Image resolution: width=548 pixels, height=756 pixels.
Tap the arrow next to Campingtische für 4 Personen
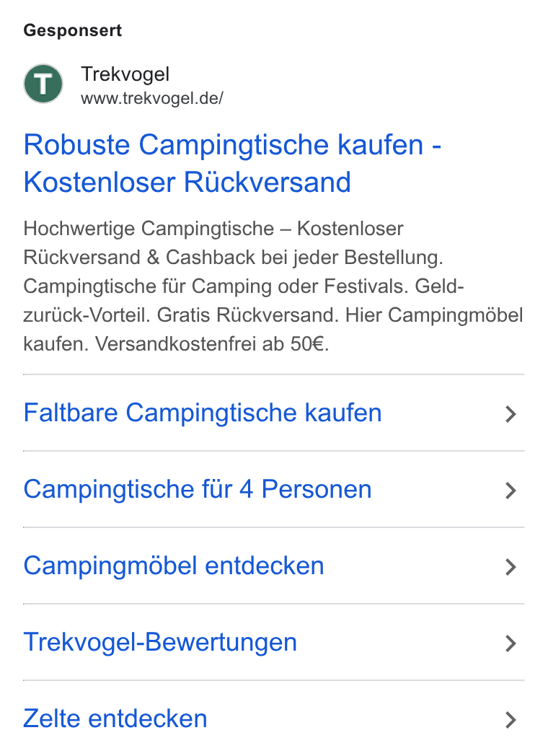click(x=511, y=491)
